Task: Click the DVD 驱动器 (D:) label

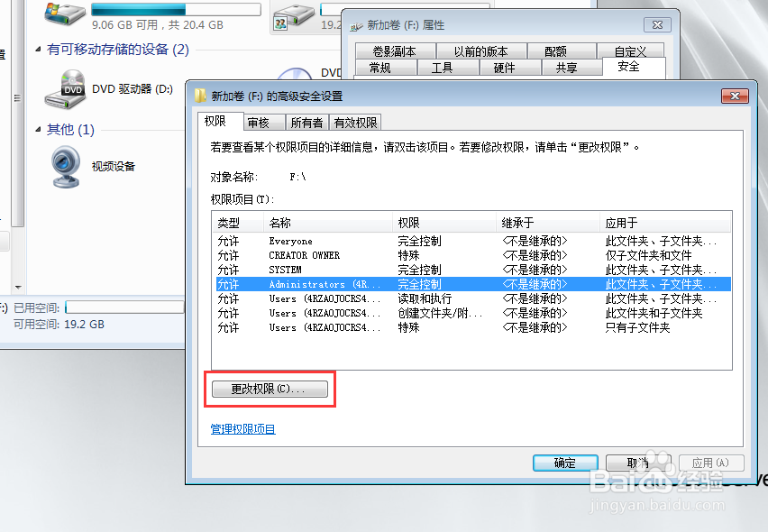Action: tap(133, 89)
